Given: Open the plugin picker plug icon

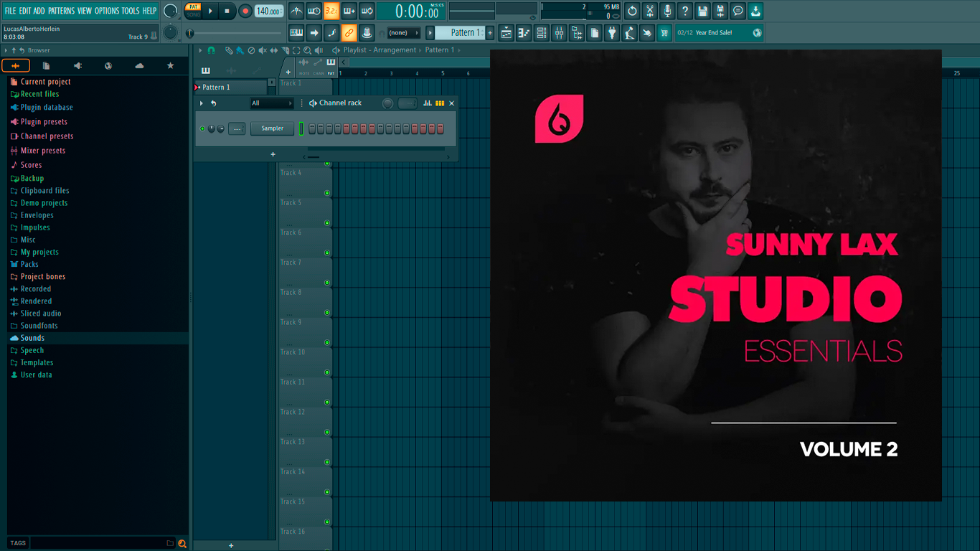Looking at the screenshot, I should 612,32.
